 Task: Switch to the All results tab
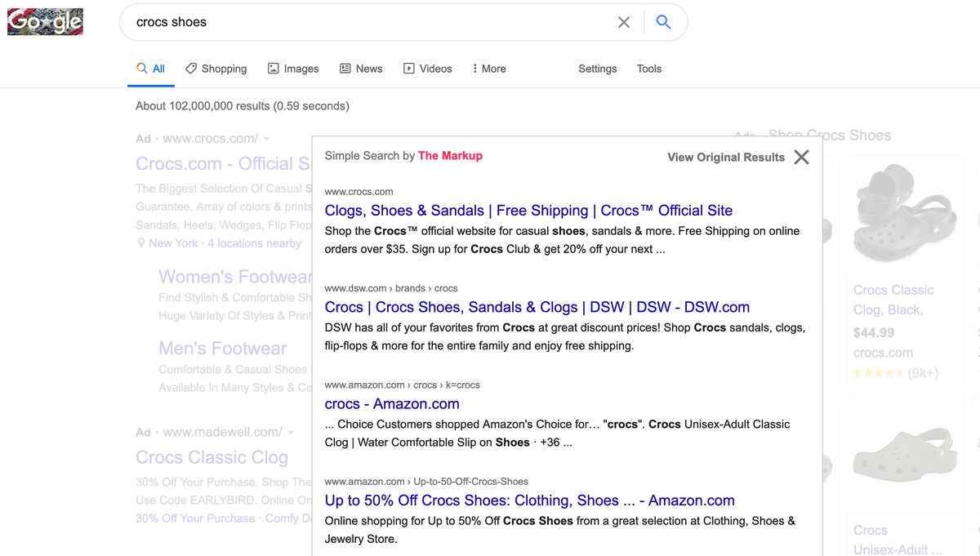(150, 69)
